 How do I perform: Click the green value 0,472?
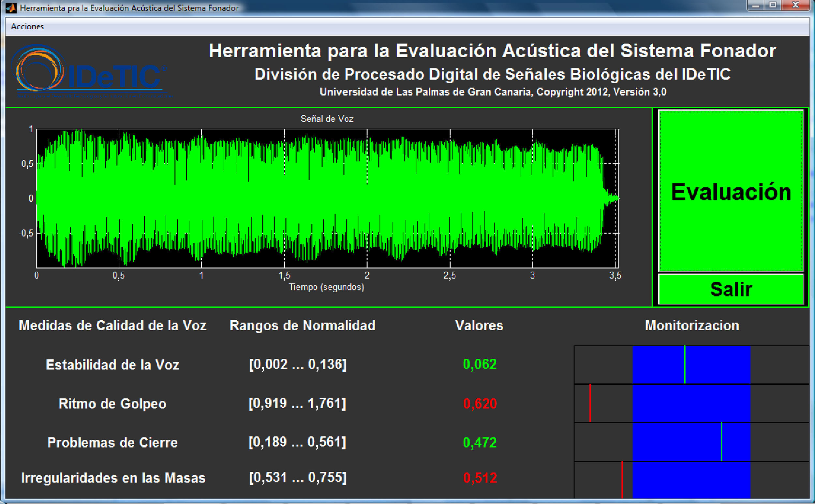pyautogui.click(x=480, y=443)
